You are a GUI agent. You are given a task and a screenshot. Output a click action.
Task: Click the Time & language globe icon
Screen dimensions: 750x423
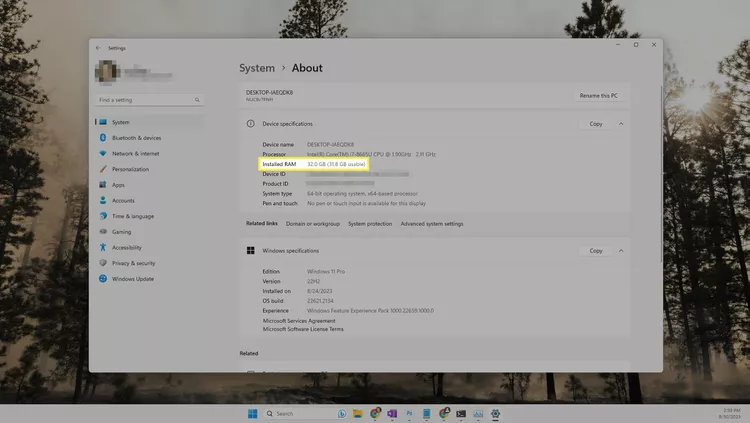pos(103,216)
